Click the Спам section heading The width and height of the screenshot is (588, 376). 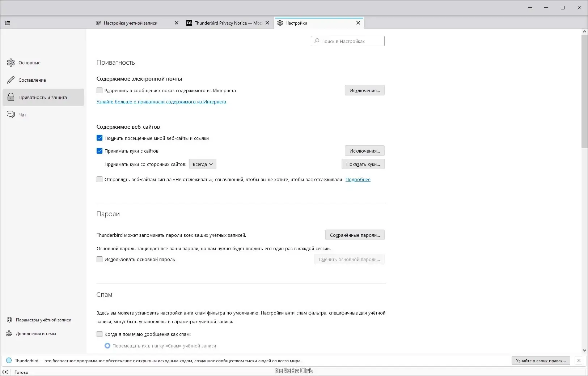[x=104, y=295]
